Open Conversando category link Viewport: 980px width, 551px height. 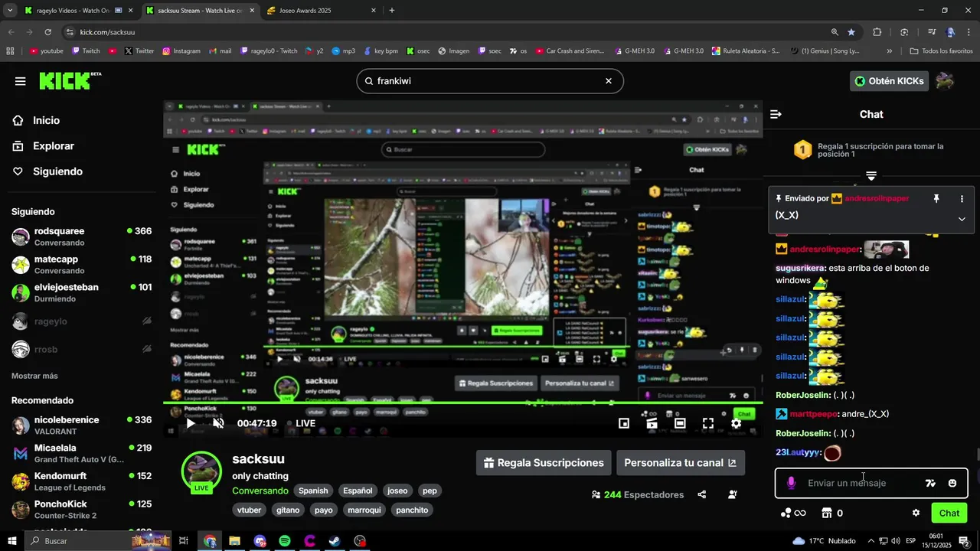coord(260,491)
